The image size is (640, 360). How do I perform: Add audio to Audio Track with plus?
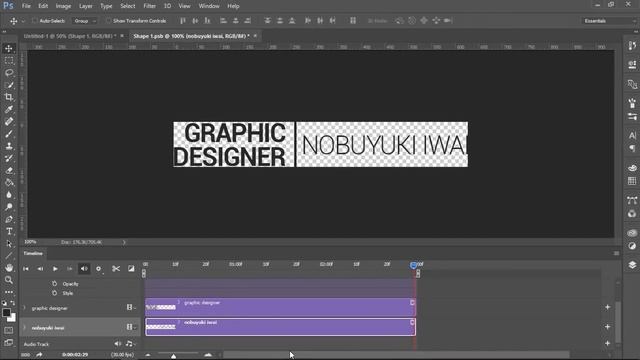(607, 343)
